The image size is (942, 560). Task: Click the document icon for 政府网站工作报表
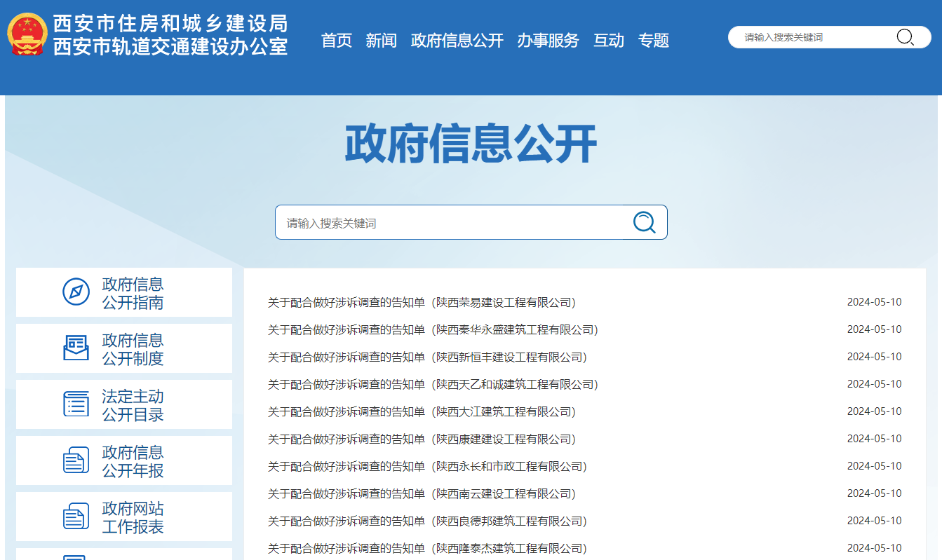[x=76, y=517]
